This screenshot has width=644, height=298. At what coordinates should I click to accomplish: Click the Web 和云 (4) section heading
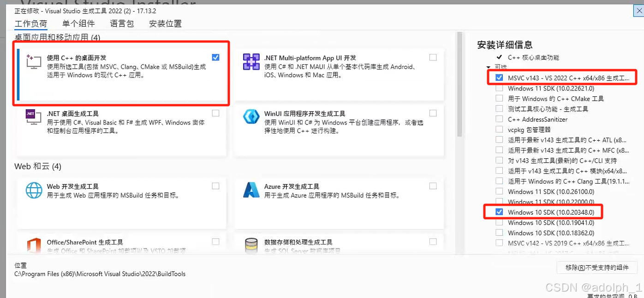pos(38,166)
